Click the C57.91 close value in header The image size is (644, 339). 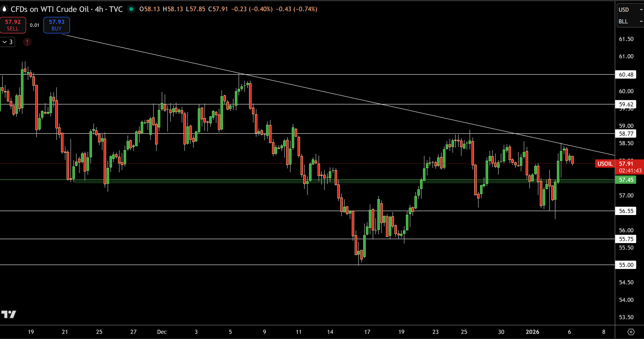point(218,9)
